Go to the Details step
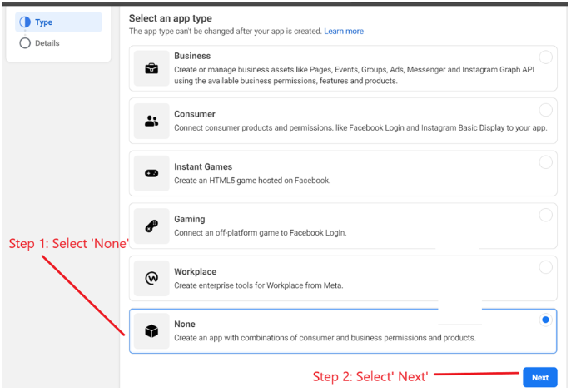The height and width of the screenshot is (392, 571). pyautogui.click(x=47, y=43)
